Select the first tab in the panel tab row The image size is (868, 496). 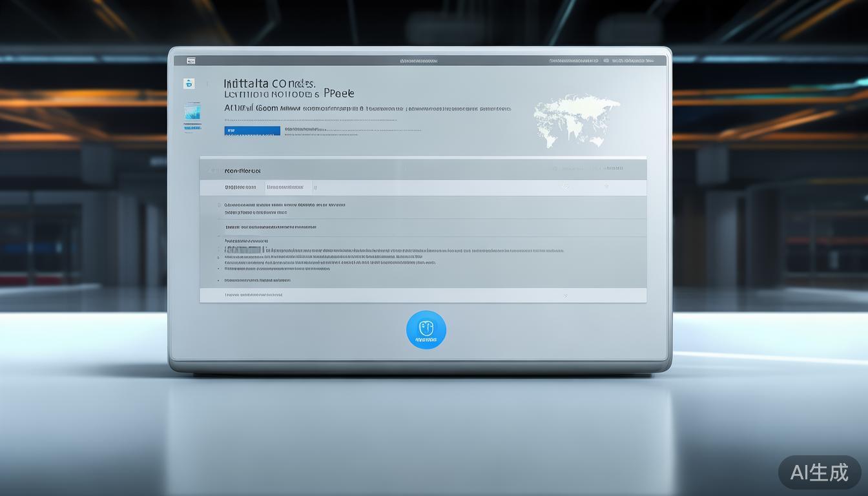[240, 187]
